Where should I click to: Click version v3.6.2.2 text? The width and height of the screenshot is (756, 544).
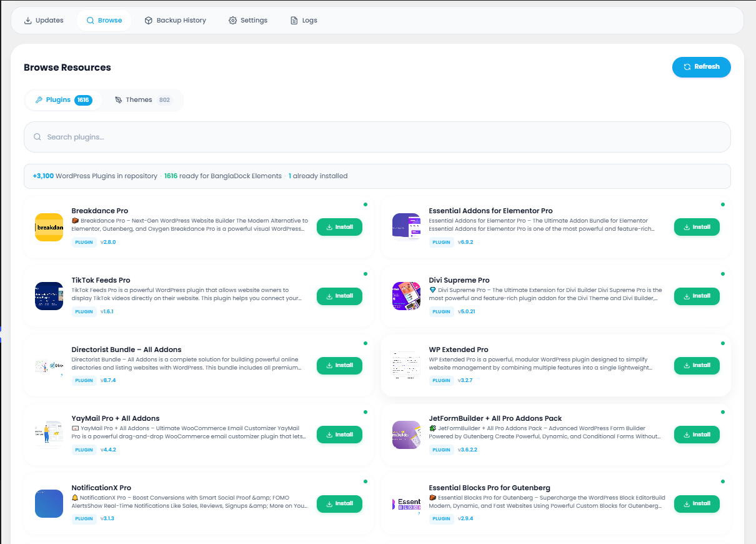(x=467, y=450)
